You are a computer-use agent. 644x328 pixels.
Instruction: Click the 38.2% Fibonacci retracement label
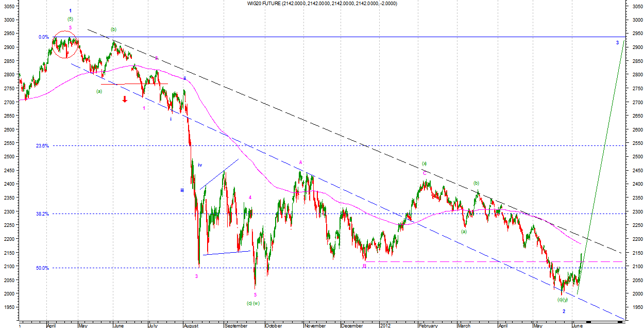(42, 214)
